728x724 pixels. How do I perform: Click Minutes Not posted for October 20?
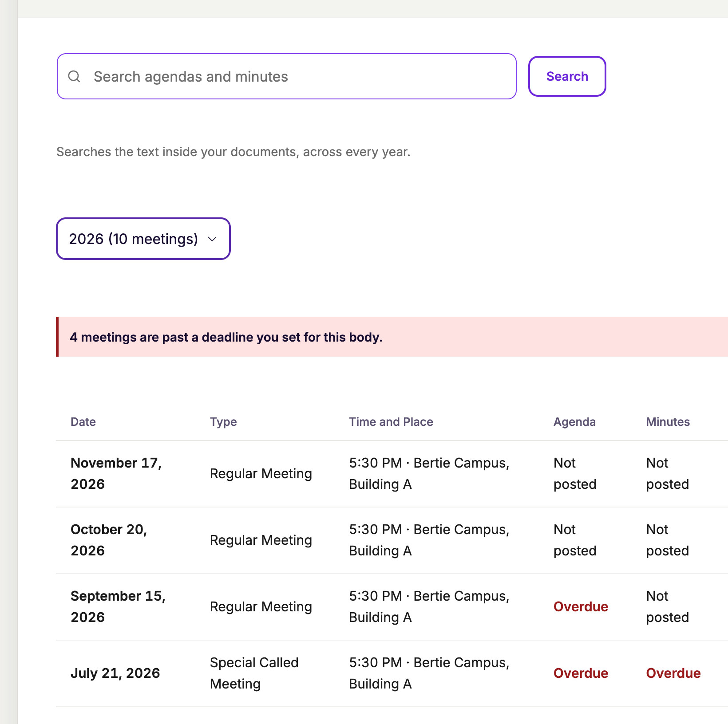[x=667, y=540]
